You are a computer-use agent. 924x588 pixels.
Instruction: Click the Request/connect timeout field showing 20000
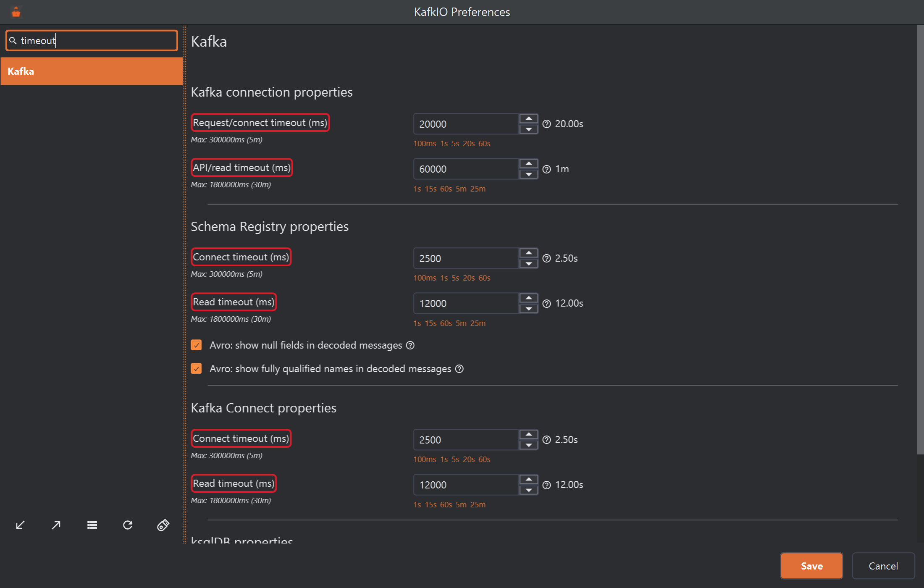[x=466, y=124]
